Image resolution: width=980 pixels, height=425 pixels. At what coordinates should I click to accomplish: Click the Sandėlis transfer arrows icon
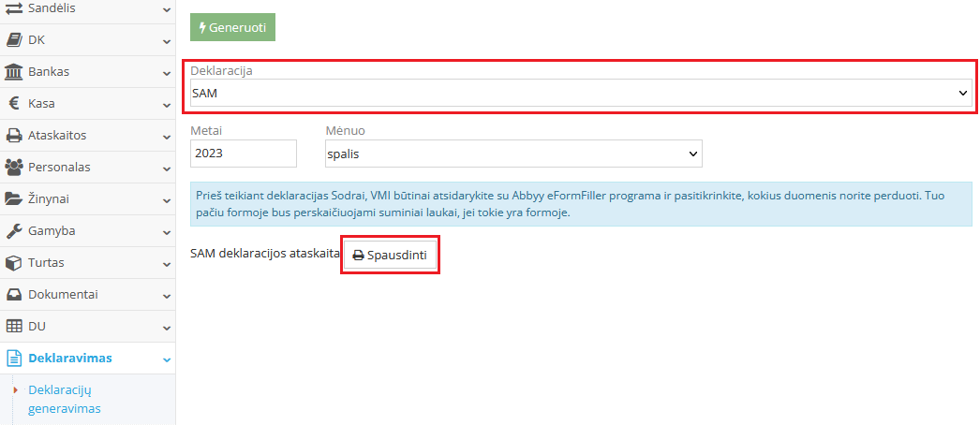(x=14, y=7)
